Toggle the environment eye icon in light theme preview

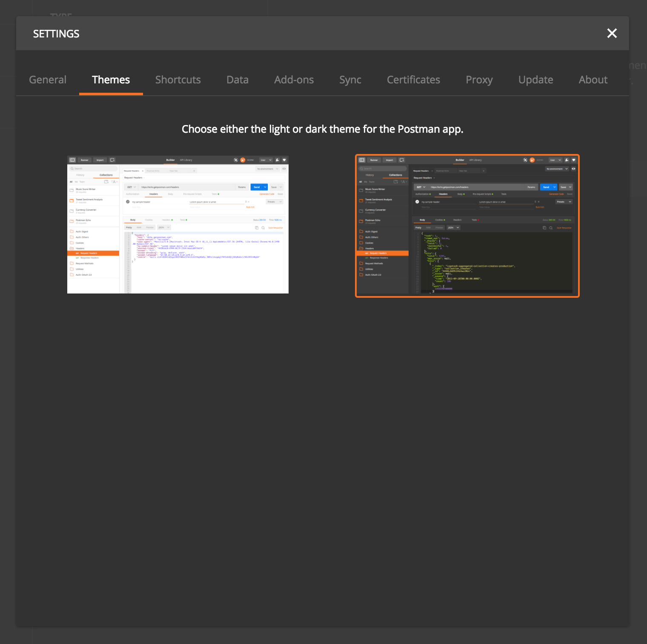coord(284,169)
